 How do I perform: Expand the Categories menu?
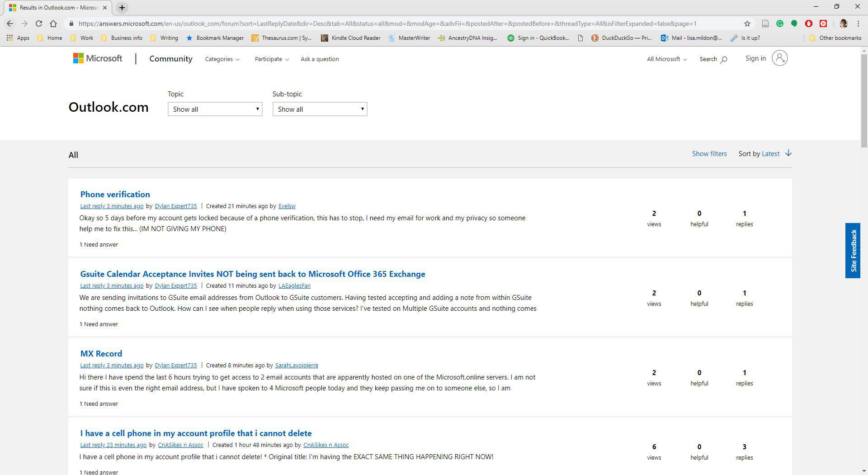point(222,59)
